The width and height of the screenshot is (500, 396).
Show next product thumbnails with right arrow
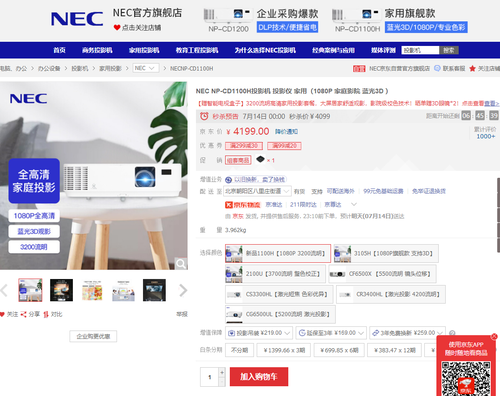(183, 290)
